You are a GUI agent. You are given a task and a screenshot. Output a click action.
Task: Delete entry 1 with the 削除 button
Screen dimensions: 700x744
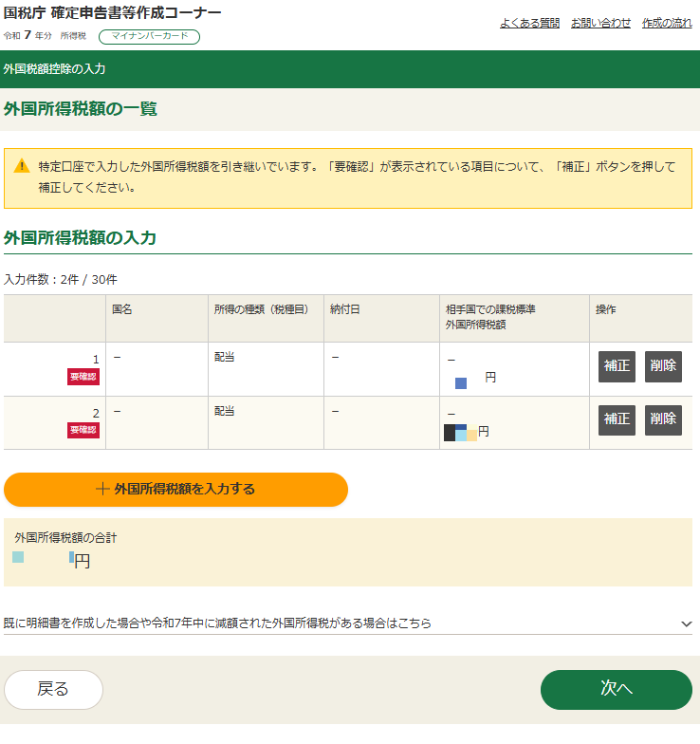pos(663,366)
